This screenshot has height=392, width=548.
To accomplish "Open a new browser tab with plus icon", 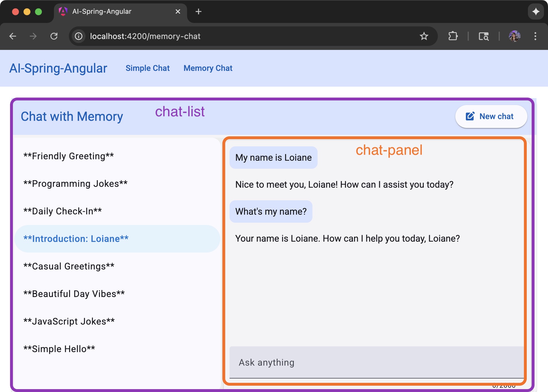I will (x=198, y=11).
